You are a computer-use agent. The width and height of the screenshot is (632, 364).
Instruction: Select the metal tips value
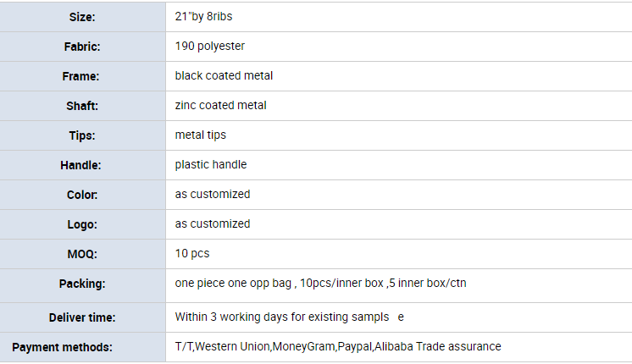200,135
